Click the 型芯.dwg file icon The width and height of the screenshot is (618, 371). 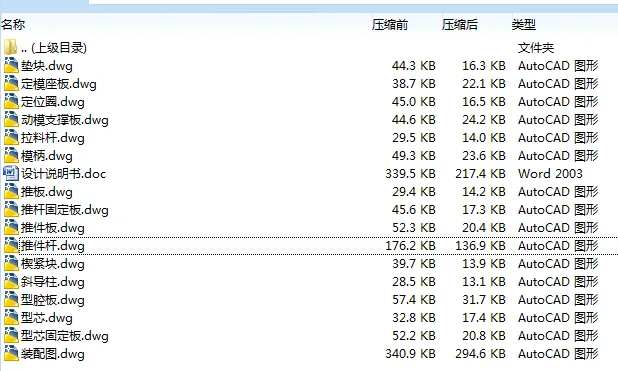pyautogui.click(x=11, y=318)
